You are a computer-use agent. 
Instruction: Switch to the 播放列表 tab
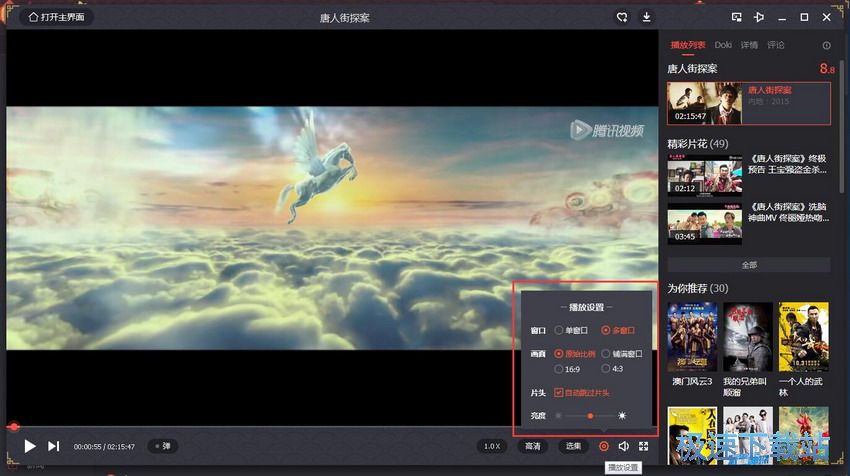click(x=687, y=45)
